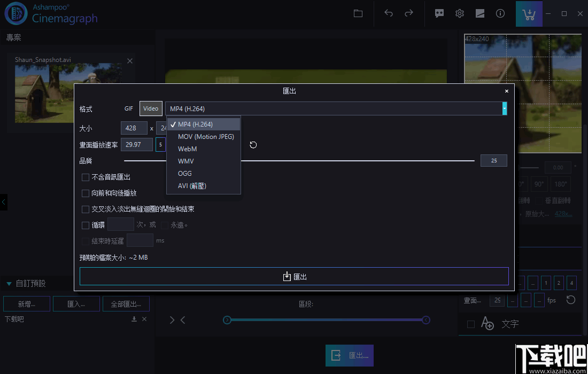Image resolution: width=588 pixels, height=374 pixels.
Task: Click the 匯出 export button in dialog
Action: click(294, 276)
